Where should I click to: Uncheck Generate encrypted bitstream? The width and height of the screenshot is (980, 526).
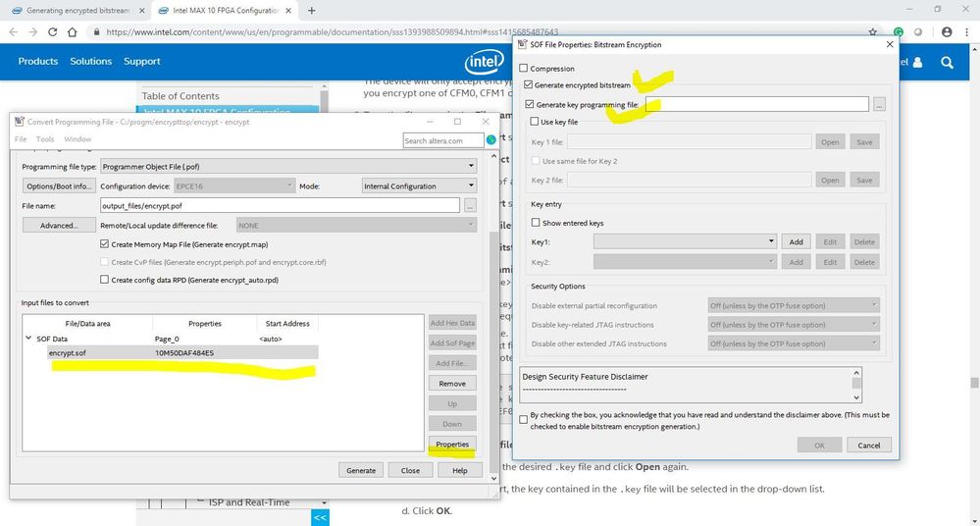pos(529,84)
